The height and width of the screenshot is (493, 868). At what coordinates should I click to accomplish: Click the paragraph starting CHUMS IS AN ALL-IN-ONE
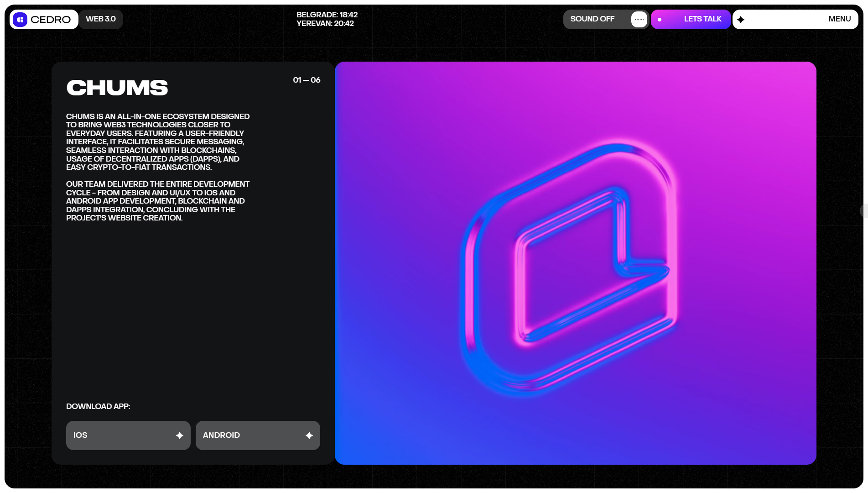(x=158, y=142)
